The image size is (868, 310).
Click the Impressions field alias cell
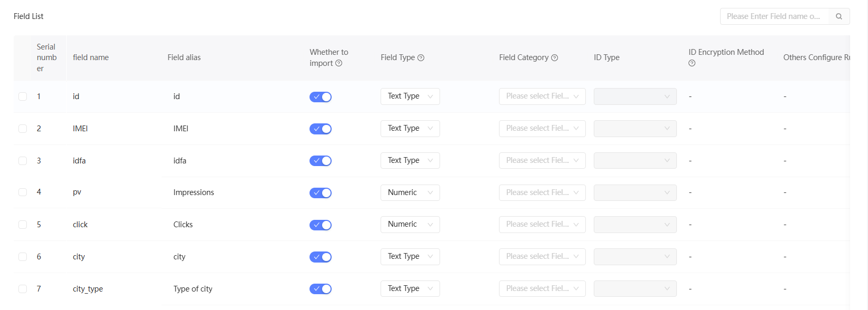coord(194,192)
